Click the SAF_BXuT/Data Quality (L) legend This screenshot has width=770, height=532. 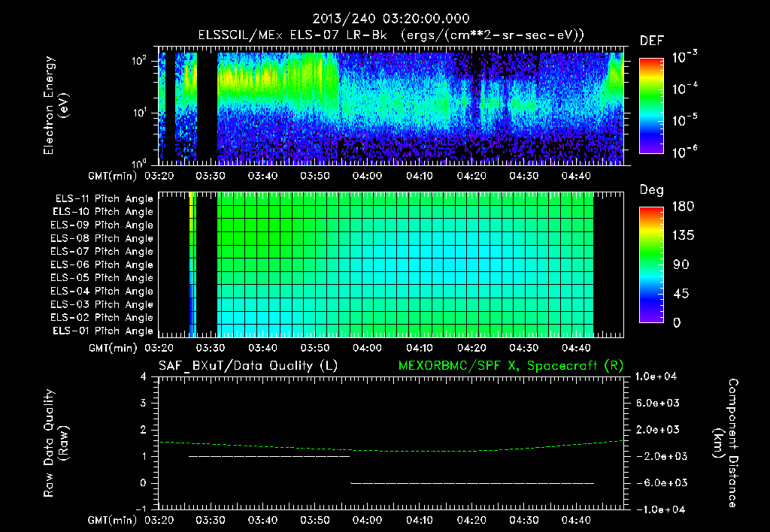pyautogui.click(x=248, y=366)
